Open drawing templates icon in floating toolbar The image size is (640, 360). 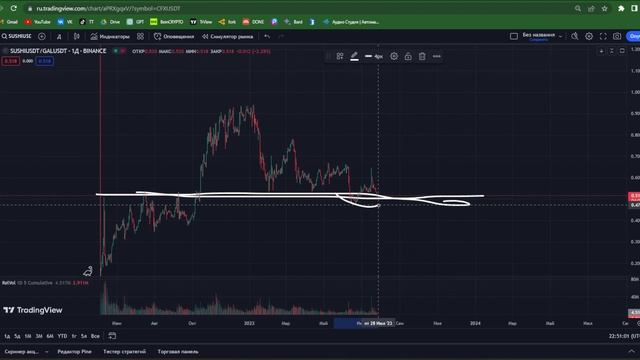(x=340, y=56)
